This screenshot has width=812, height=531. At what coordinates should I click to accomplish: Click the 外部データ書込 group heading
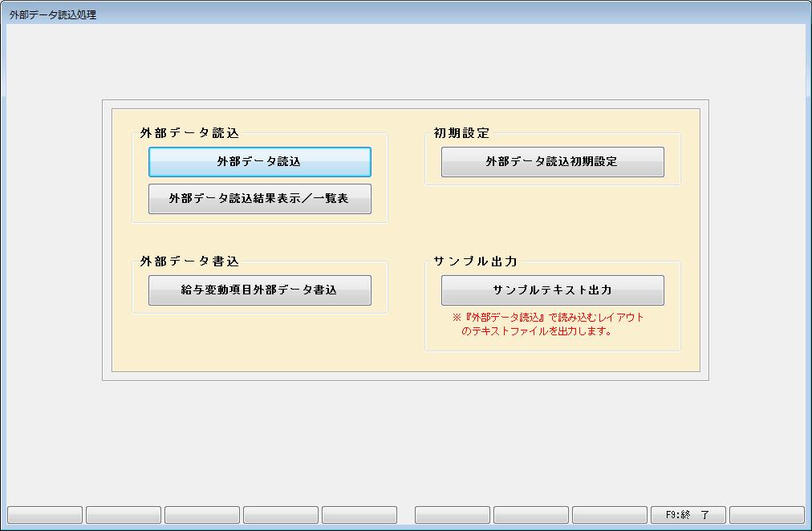189,261
